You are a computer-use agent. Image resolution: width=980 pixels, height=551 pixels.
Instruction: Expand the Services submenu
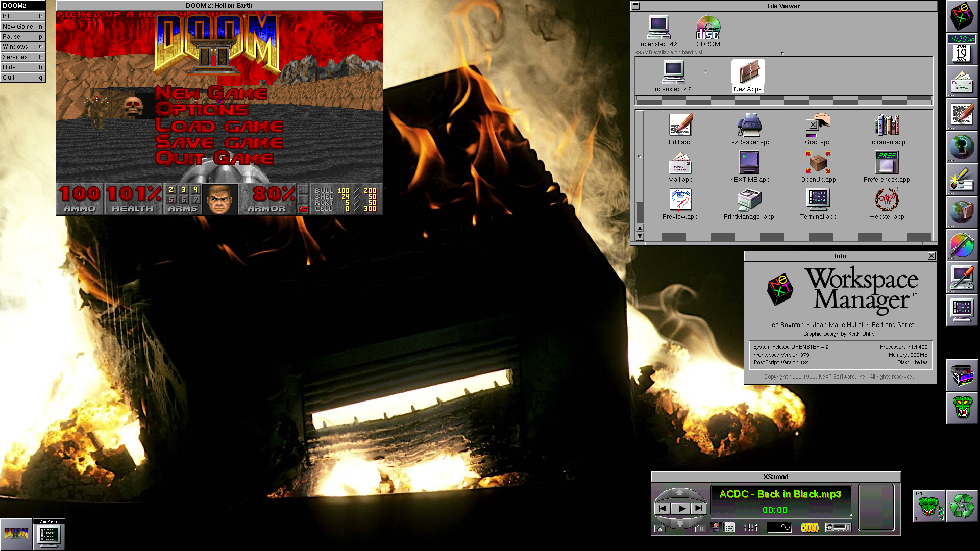point(22,57)
